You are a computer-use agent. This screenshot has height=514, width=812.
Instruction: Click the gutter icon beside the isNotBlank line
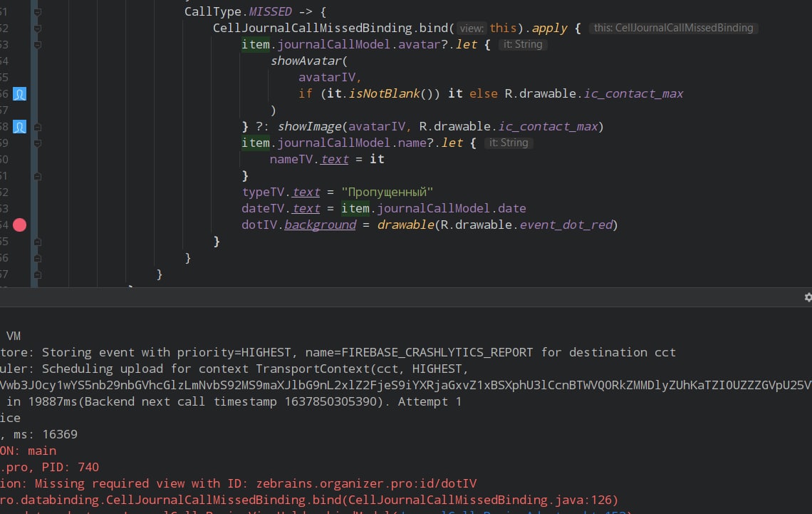pos(19,94)
